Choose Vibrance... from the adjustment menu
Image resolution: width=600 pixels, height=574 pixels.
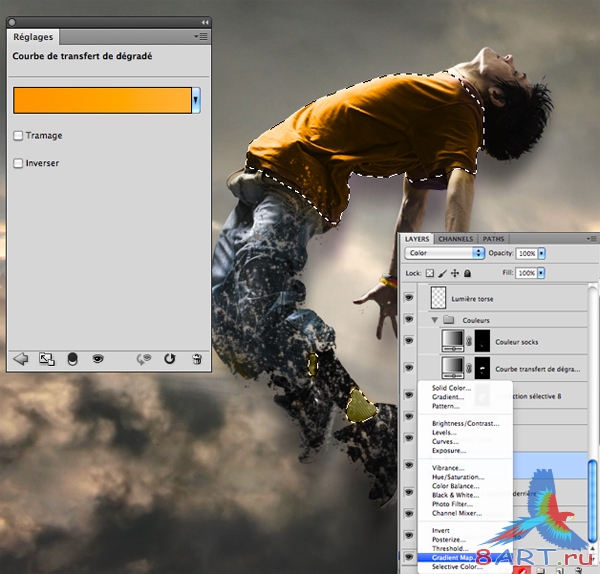(448, 468)
